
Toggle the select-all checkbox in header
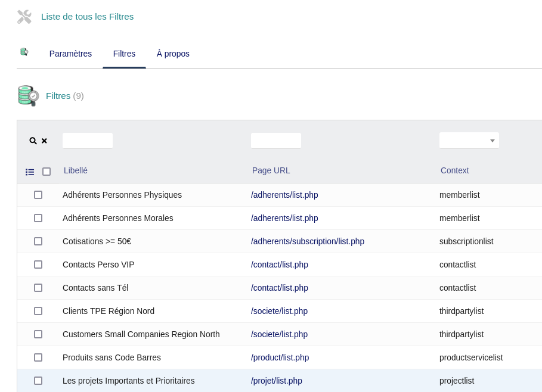pyautogui.click(x=47, y=172)
